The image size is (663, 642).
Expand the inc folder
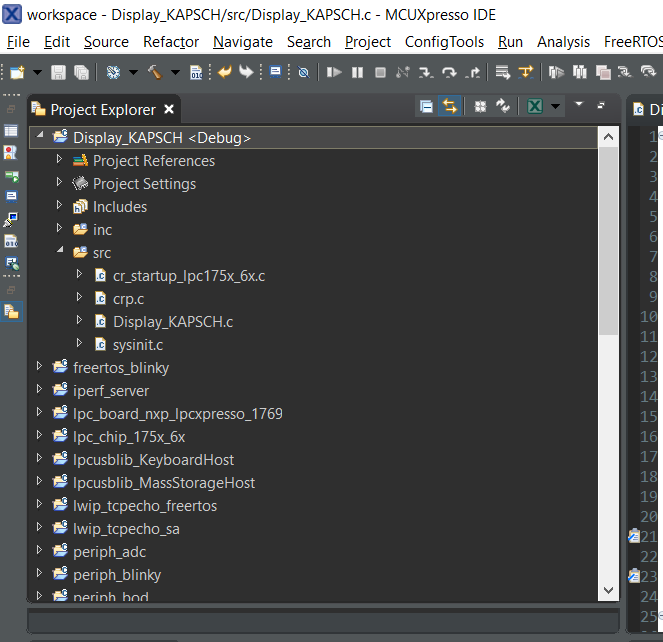[59, 228]
